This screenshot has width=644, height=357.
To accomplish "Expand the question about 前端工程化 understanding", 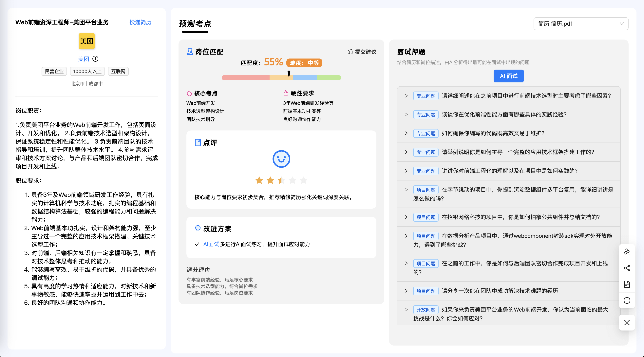I will pyautogui.click(x=509, y=171).
